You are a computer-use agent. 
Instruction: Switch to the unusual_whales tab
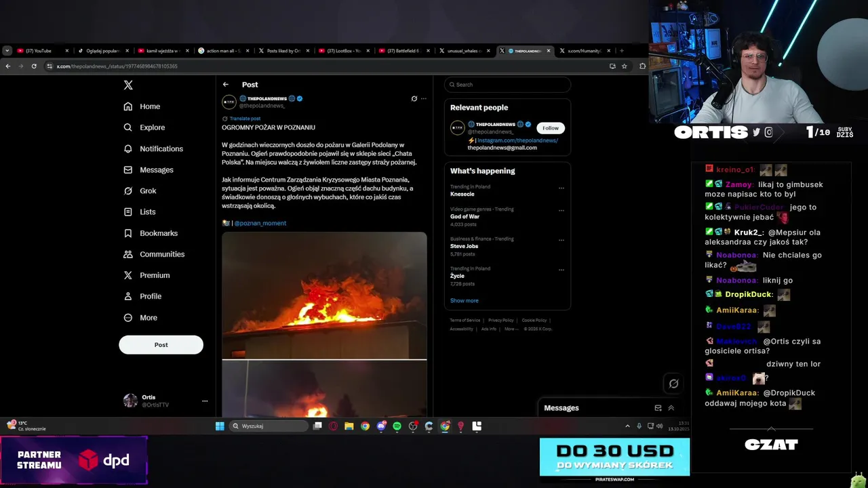click(465, 51)
